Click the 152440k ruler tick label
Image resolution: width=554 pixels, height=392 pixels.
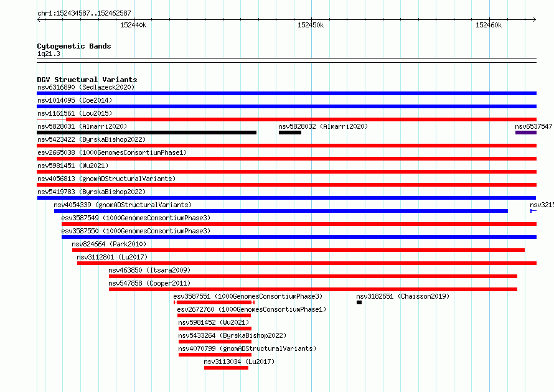[133, 25]
